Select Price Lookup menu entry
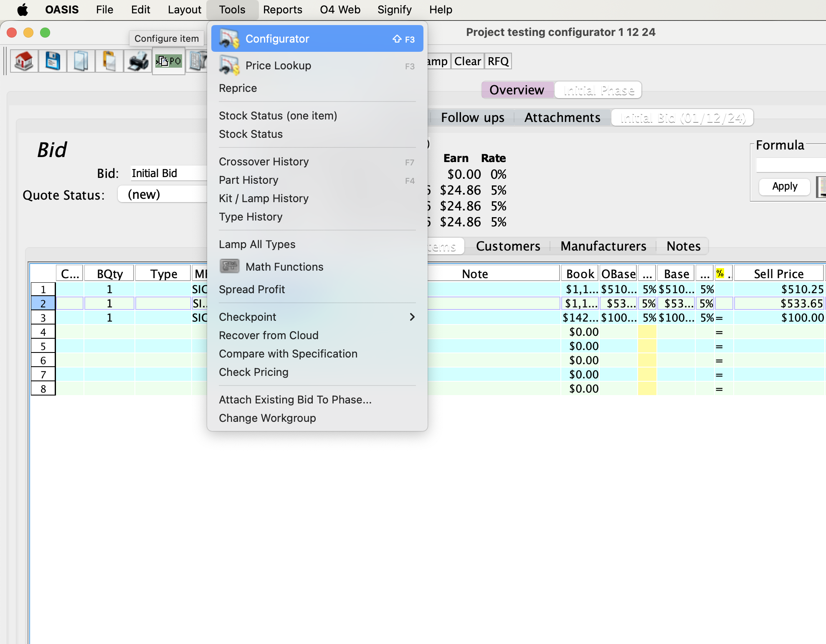Image resolution: width=826 pixels, height=644 pixels. (x=278, y=66)
